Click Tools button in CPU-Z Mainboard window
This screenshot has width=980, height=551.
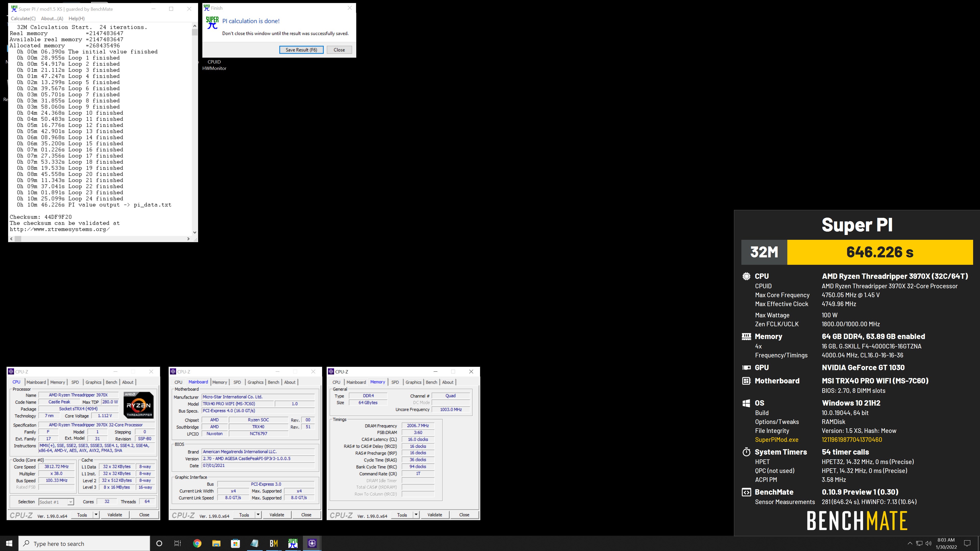click(244, 515)
